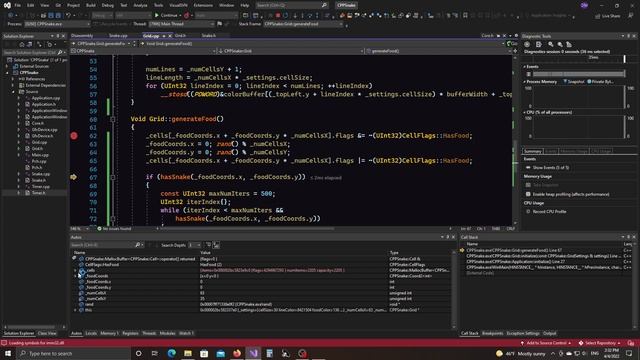Click the Hot Reload flame icon
Image resolution: width=640 pixels, height=360 pixels.
187,16
